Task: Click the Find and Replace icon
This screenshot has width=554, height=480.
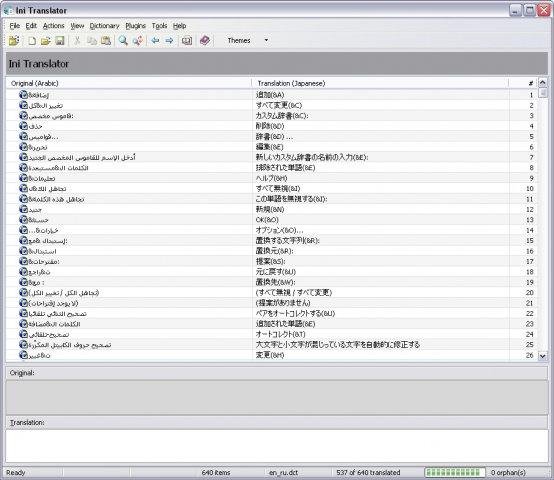Action: click(138, 41)
